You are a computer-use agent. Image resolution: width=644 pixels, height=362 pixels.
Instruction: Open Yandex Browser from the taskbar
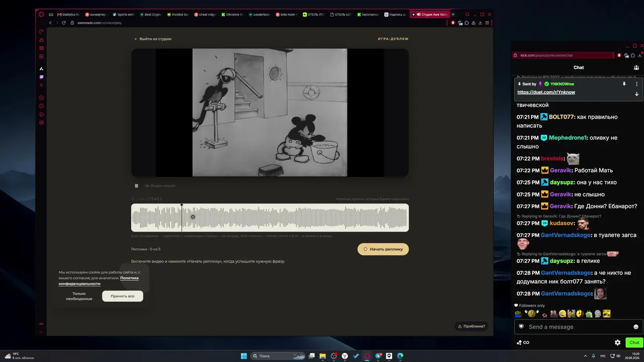tap(345, 356)
